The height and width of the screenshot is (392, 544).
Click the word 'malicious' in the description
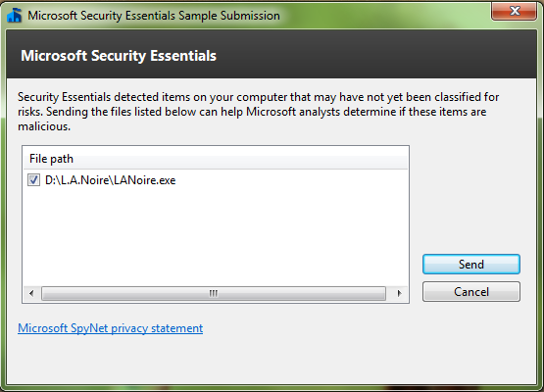(44, 126)
